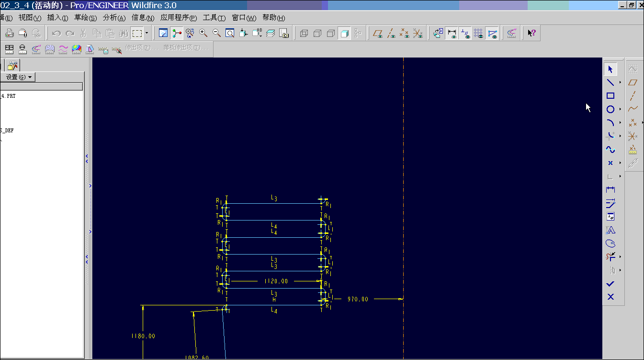Expand the Point tool flyout arrow
Screen dimensions: 644x360
[620, 163]
